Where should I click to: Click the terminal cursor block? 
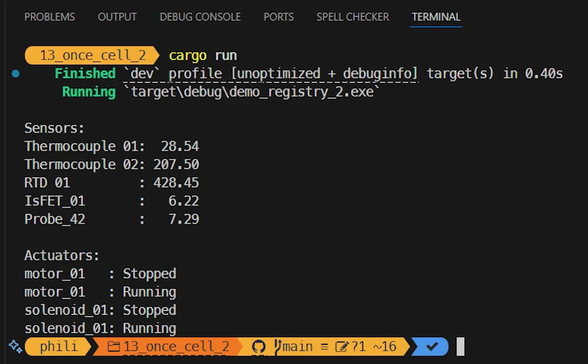point(460,346)
